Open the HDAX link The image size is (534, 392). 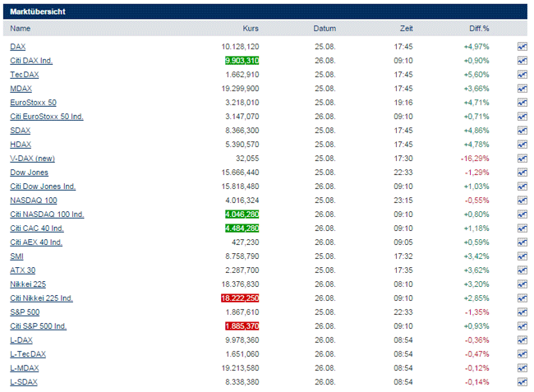pyautogui.click(x=21, y=145)
